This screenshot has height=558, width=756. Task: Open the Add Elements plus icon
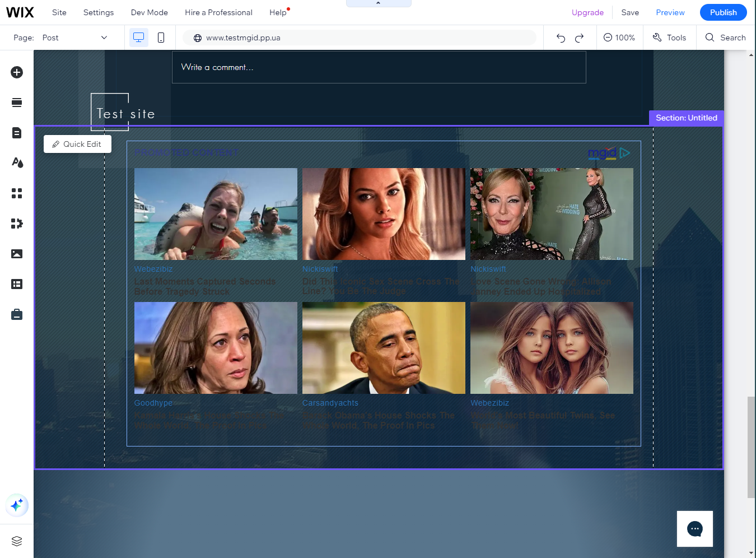coord(17,72)
